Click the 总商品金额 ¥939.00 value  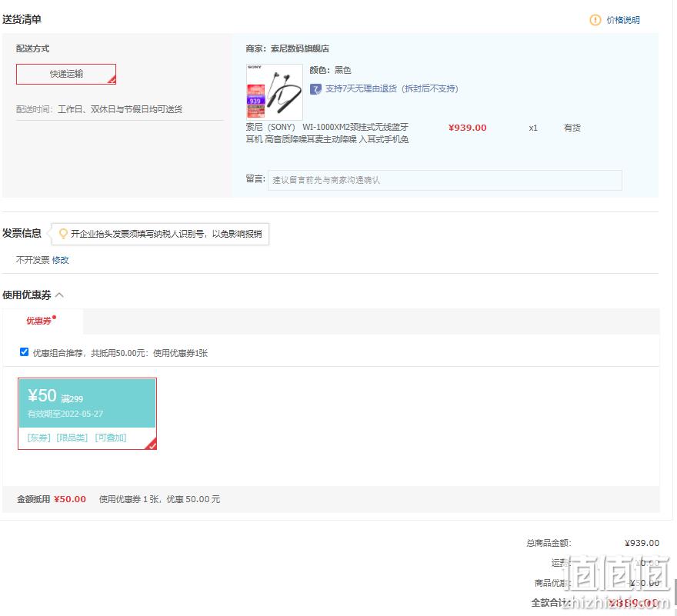pyautogui.click(x=642, y=543)
